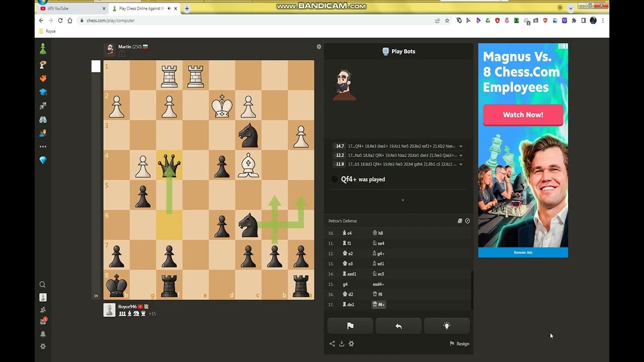Image resolution: width=644 pixels, height=362 pixels.
Task: Click the Petrov's Defense opening name
Action: [343, 221]
